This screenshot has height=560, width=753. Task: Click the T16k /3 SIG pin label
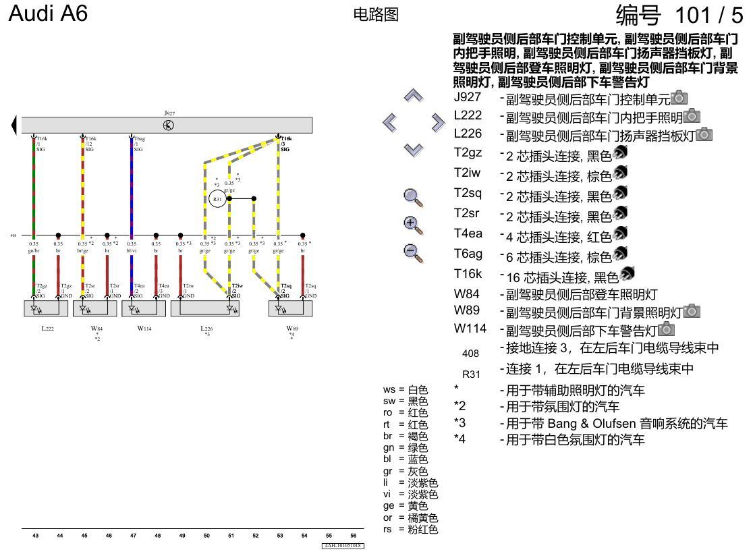(x=286, y=144)
